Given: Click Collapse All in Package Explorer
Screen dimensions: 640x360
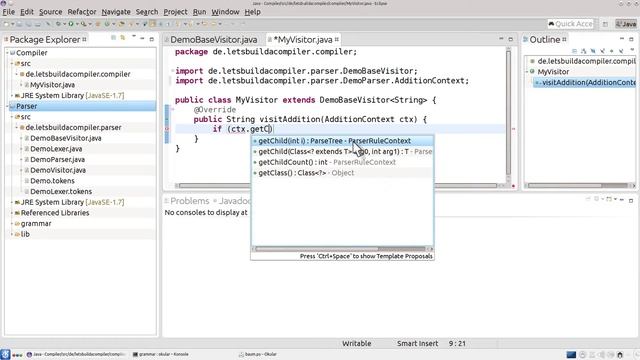Looking at the screenshot, I should click(x=113, y=38).
